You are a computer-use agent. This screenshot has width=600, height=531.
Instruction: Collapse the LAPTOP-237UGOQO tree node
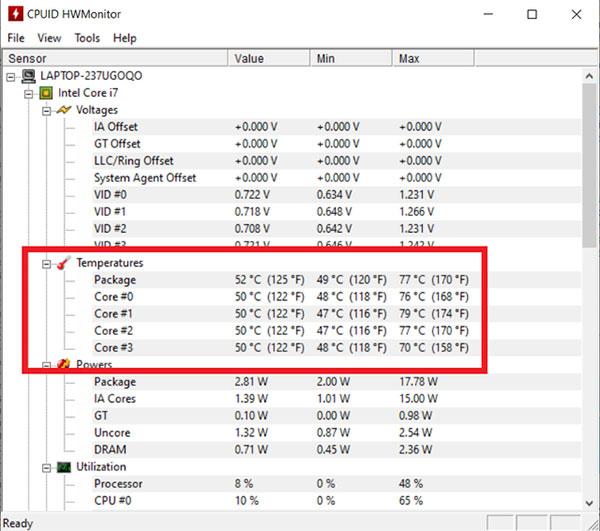11,77
